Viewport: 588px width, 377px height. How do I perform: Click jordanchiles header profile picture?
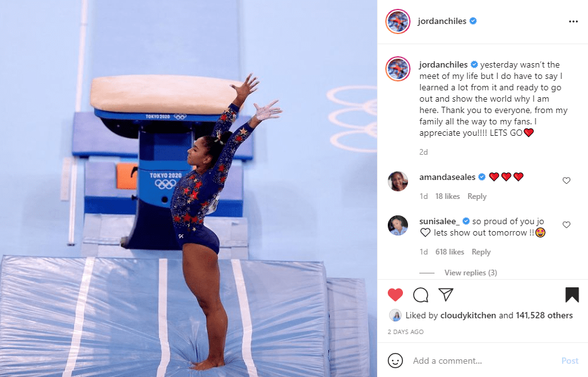click(x=398, y=21)
